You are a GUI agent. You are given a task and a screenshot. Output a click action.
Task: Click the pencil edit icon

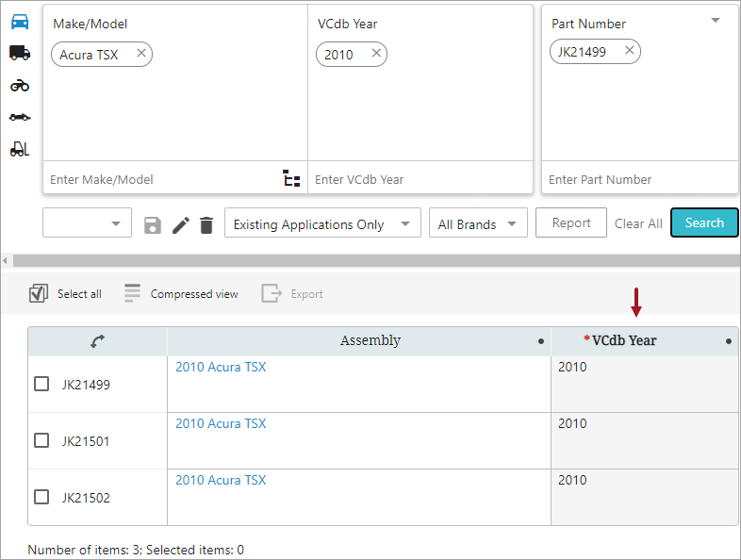coord(180,225)
